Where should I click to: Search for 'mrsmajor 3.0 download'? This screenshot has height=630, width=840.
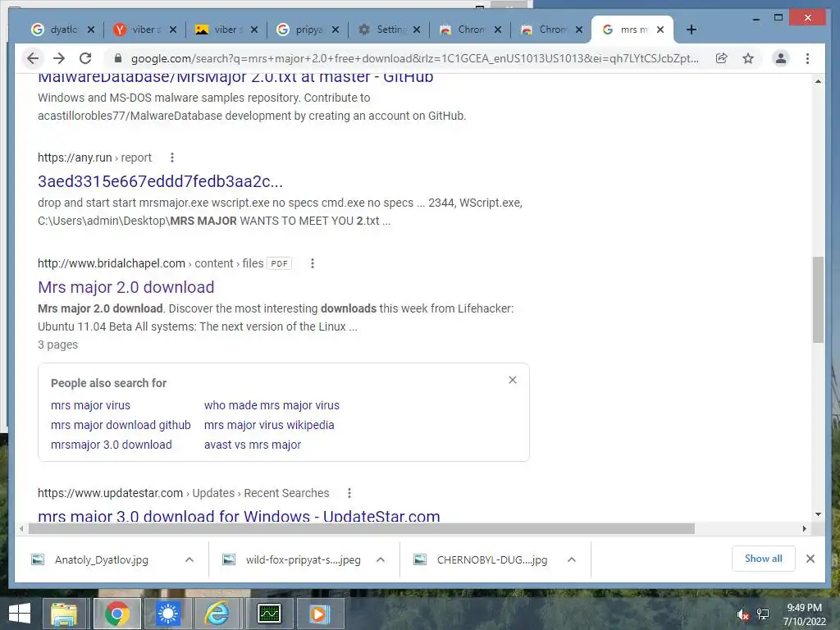click(112, 445)
